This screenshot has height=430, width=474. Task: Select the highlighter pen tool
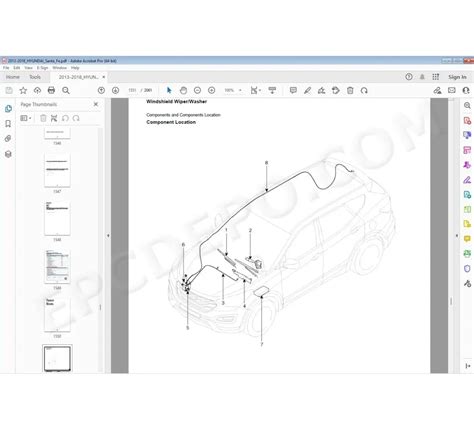(x=307, y=90)
